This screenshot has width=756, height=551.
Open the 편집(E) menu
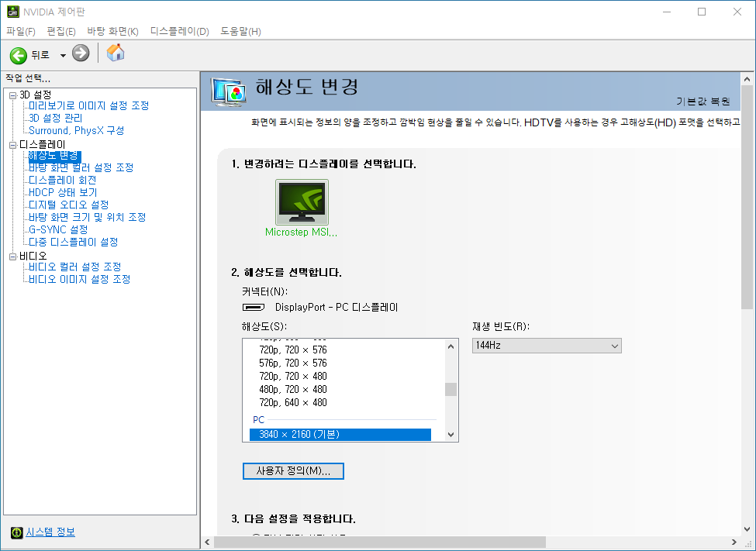pyautogui.click(x=60, y=31)
